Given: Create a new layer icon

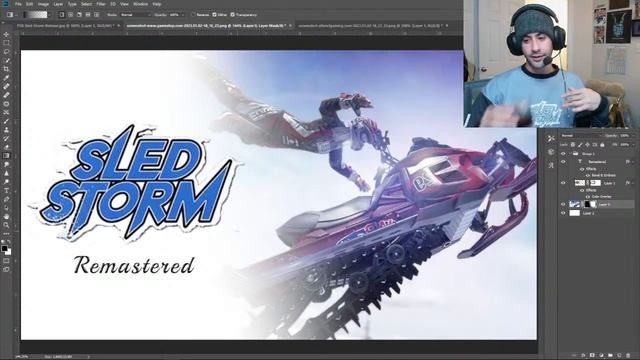Looking at the screenshot, I should pyautogui.click(x=619, y=356).
